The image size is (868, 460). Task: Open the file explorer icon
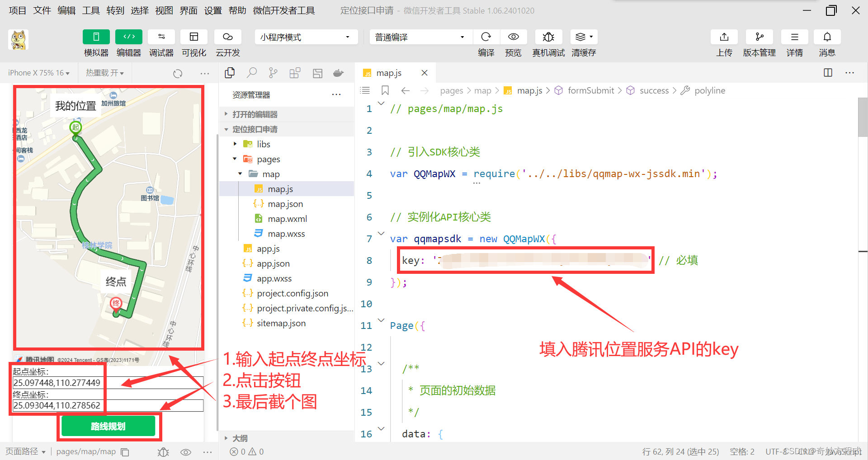230,73
